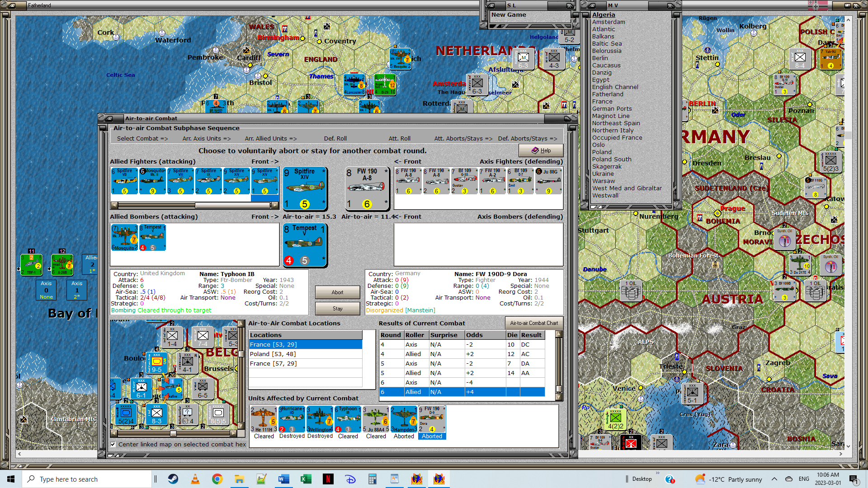Click the large front FW 190 A-8 counter

point(367,188)
